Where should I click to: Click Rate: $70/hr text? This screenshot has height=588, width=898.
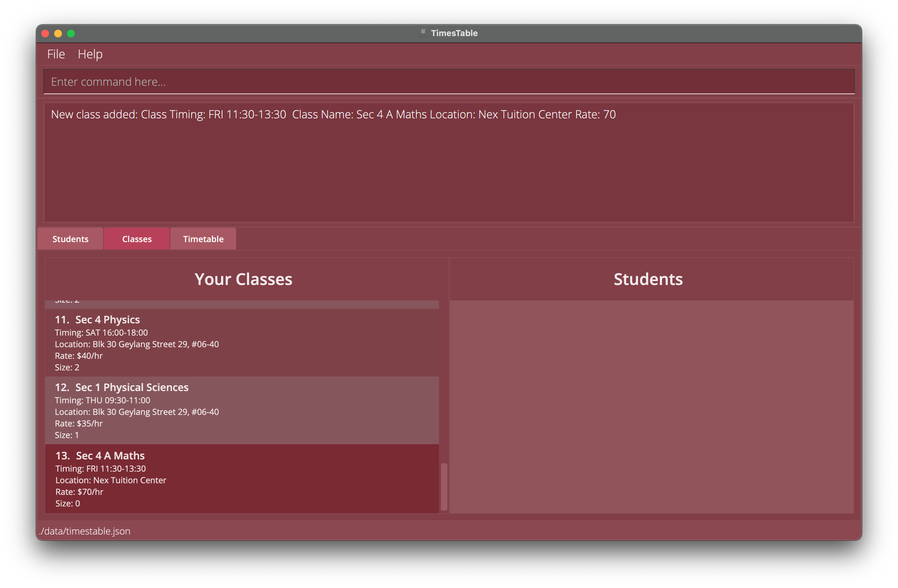pos(79,491)
